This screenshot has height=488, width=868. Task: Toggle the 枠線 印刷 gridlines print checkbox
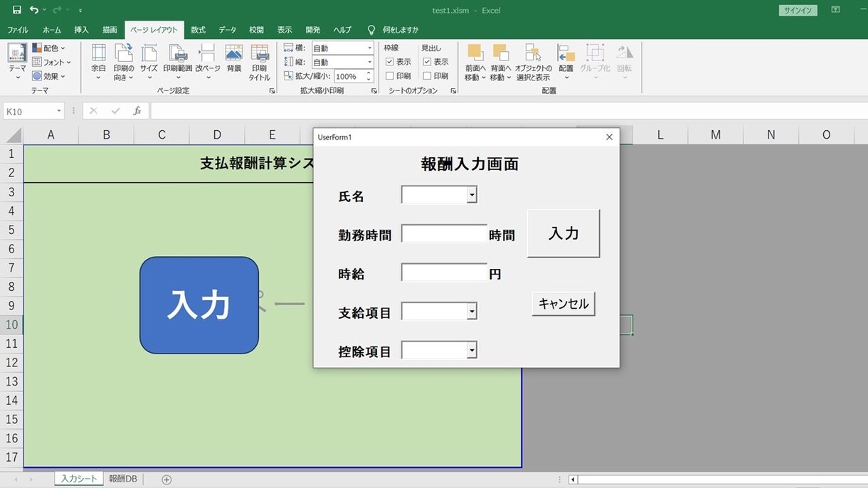[390, 75]
